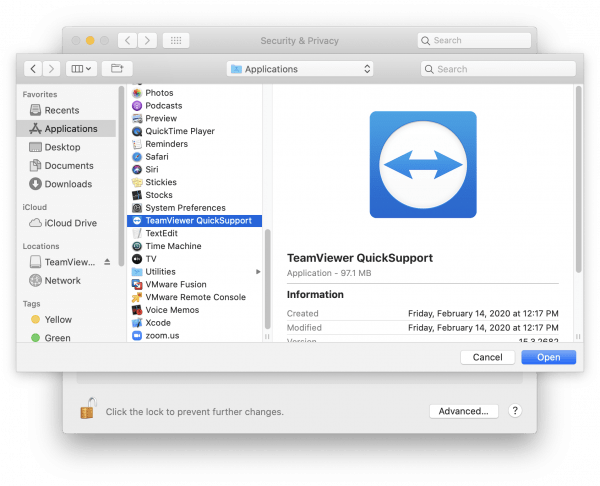Go back in the file dialog
Image resolution: width=600 pixels, height=486 pixels.
[33, 69]
